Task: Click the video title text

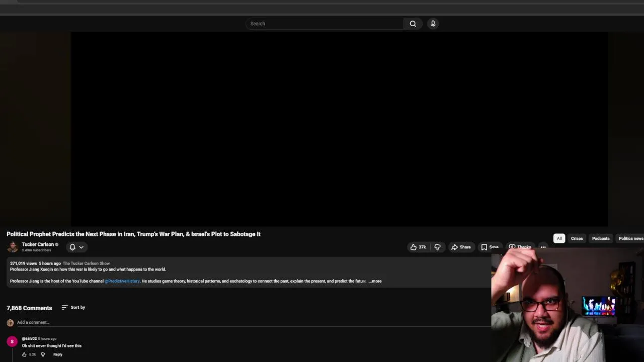Action: click(x=133, y=234)
